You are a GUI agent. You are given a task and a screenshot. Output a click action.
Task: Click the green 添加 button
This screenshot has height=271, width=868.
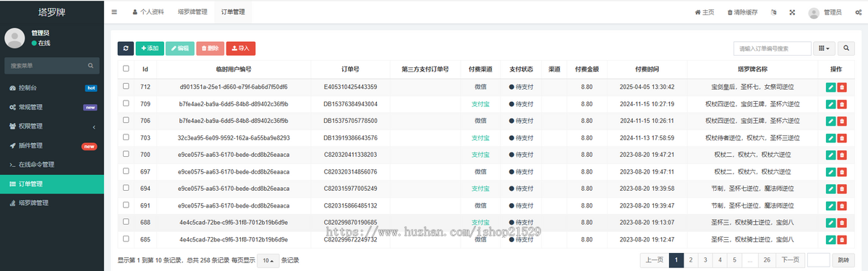pyautogui.click(x=150, y=48)
